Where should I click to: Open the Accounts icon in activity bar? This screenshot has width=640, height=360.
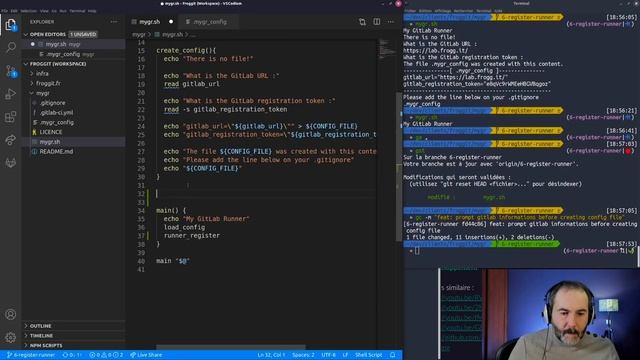11,314
